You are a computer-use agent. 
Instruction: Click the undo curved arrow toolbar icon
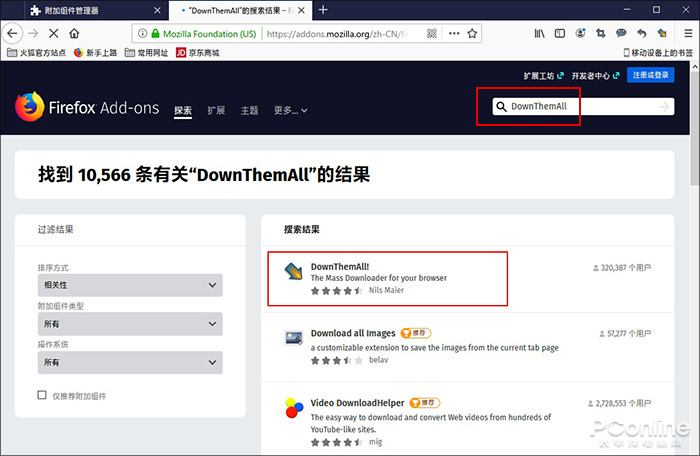(642, 33)
